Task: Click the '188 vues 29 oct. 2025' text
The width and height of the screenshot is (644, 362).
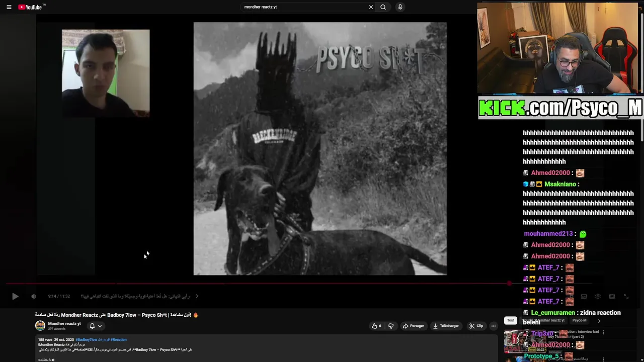Action: pyautogui.click(x=55, y=340)
